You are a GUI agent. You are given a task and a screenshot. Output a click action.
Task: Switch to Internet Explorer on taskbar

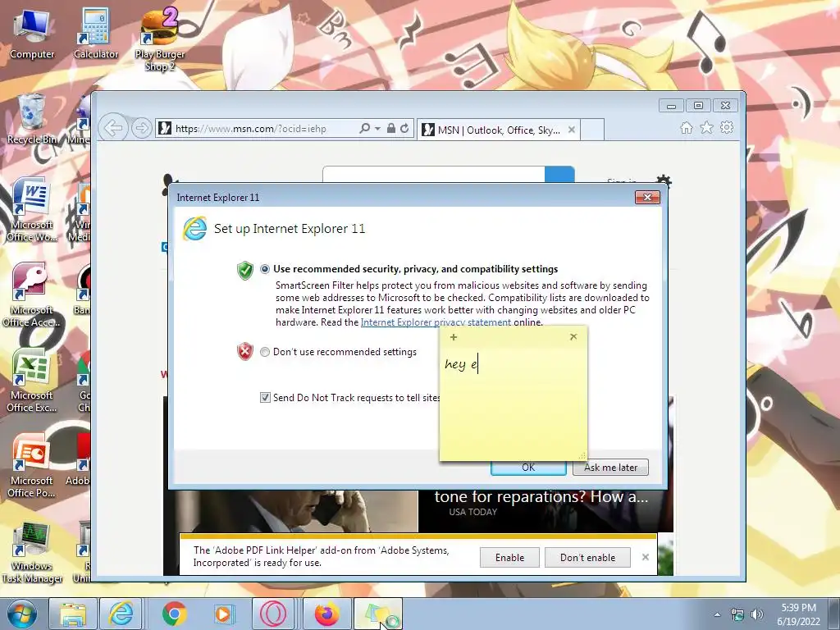[x=121, y=614]
